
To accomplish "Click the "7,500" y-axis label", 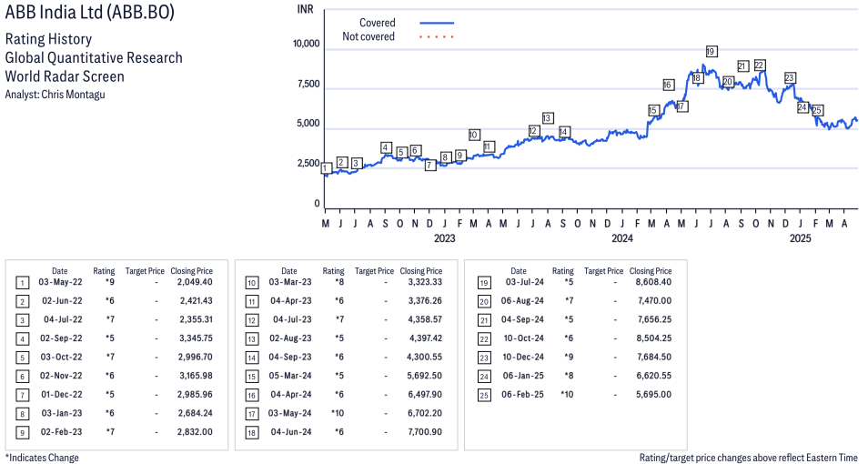I will tap(308, 85).
